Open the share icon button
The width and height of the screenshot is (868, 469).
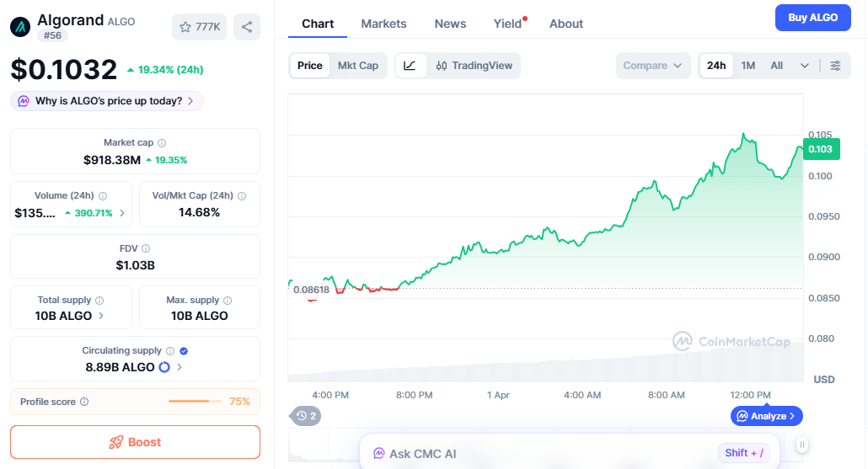[247, 27]
